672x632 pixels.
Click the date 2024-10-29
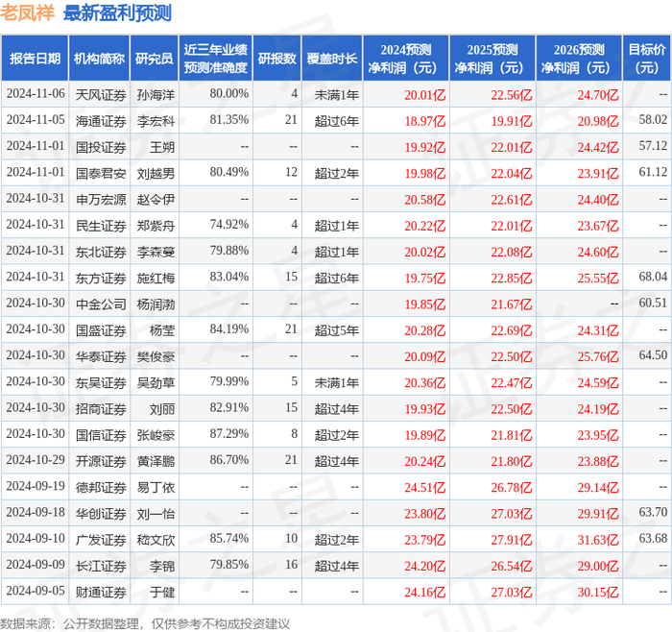click(x=36, y=460)
